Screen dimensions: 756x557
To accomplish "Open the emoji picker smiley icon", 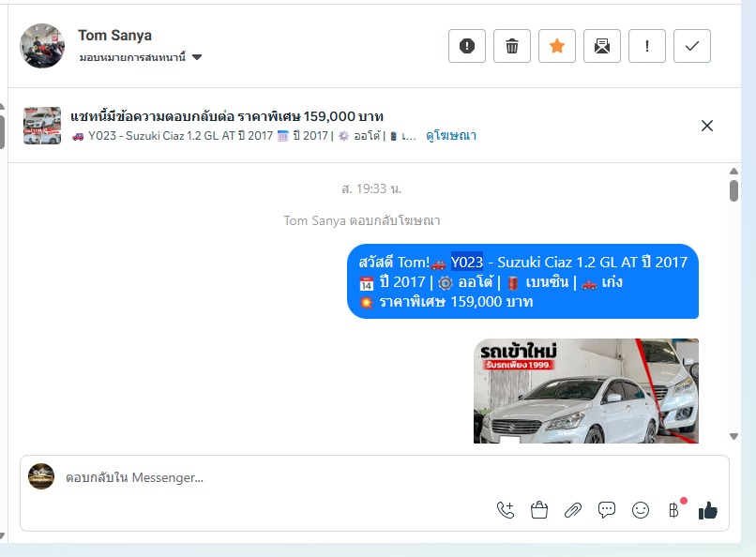I will 641,510.
